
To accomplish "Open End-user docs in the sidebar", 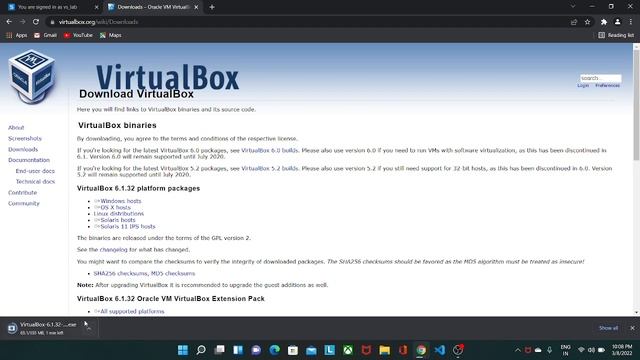I will 35,171.
